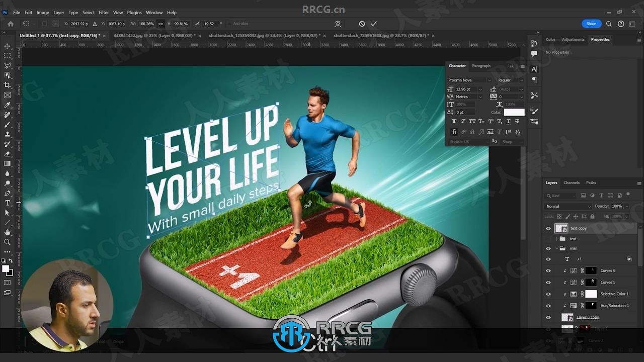Select the Move tool

pos(8,46)
